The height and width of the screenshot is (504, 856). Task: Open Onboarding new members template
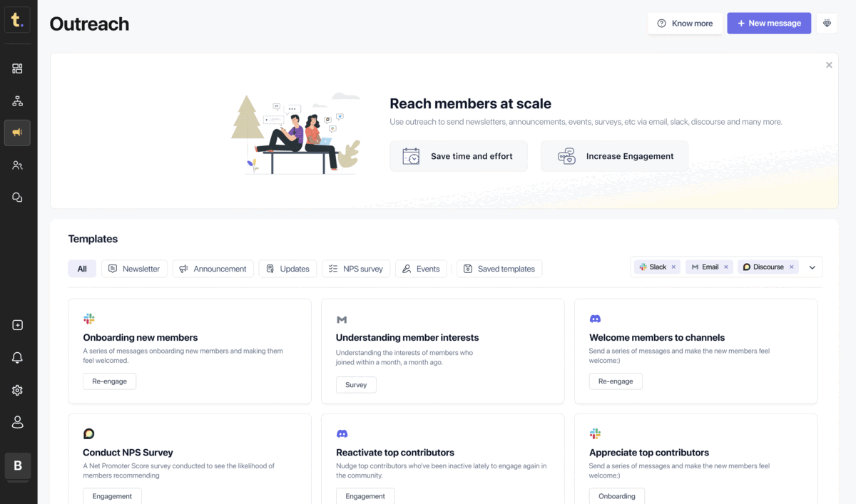pos(190,351)
